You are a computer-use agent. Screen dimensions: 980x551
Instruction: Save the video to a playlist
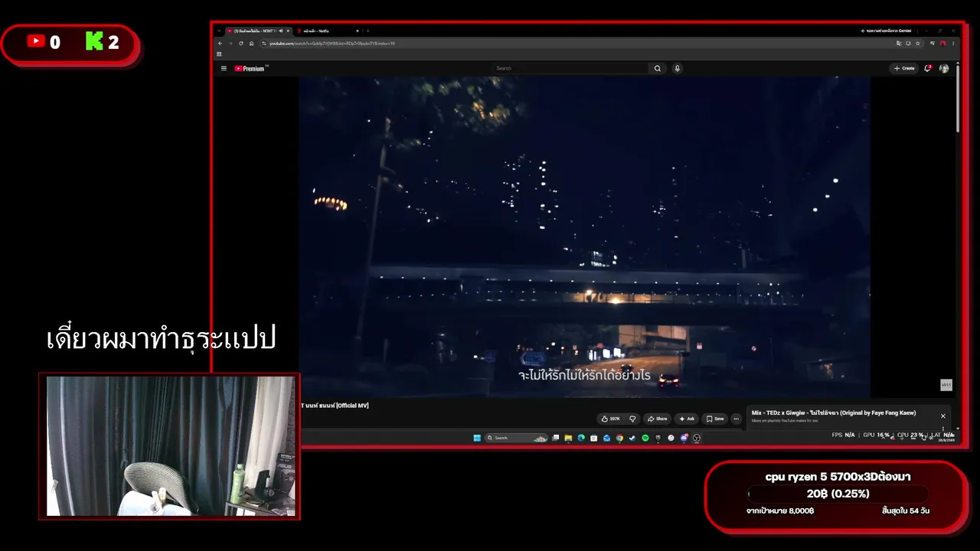point(715,419)
